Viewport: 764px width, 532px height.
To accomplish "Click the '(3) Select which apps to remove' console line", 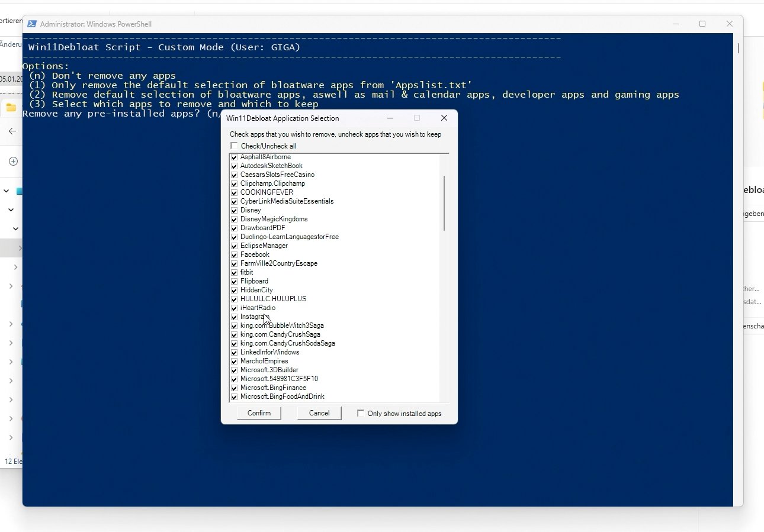I will tap(173, 104).
